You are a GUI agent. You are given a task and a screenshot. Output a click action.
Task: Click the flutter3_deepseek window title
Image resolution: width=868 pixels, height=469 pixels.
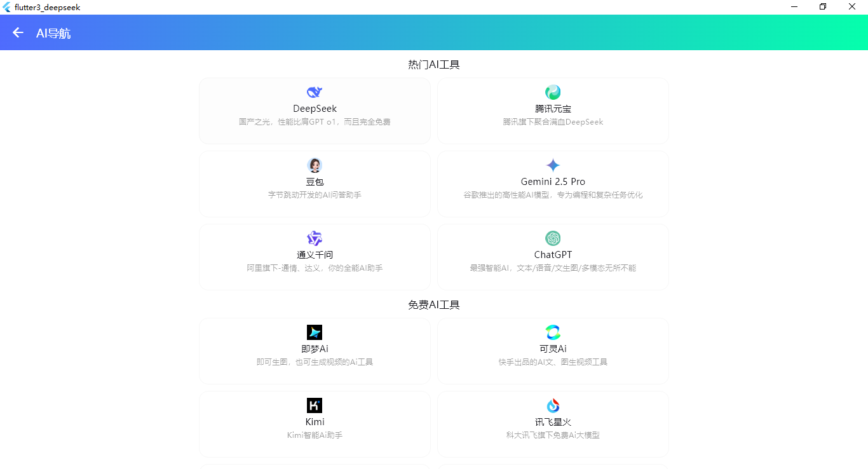coord(48,7)
